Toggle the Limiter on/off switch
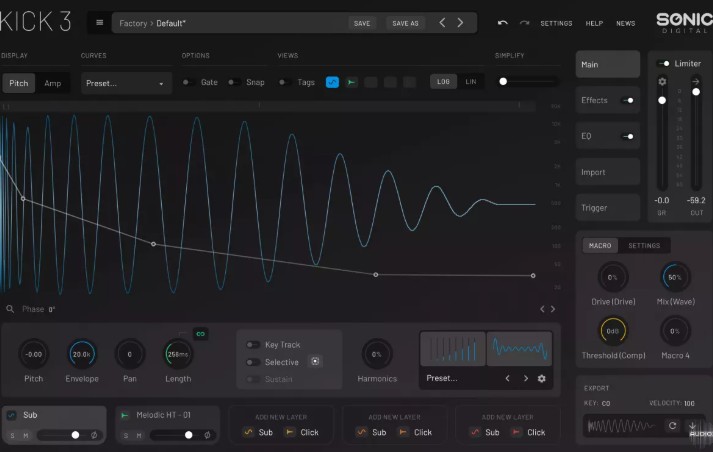The width and height of the screenshot is (713, 452). pos(663,64)
